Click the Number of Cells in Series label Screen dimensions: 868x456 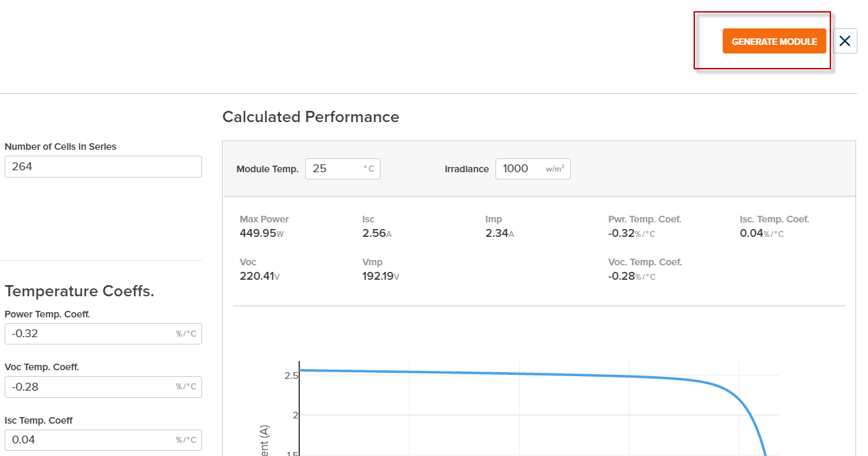[x=60, y=147]
